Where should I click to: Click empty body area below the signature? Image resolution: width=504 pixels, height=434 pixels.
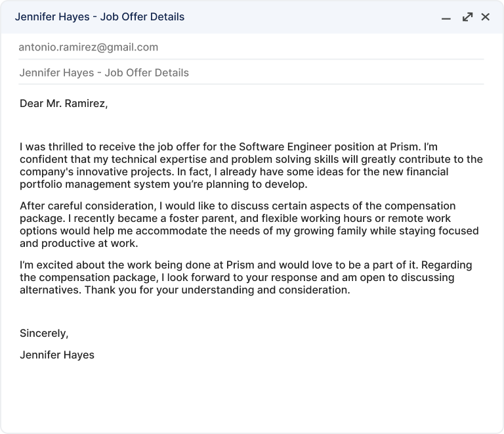(251, 395)
